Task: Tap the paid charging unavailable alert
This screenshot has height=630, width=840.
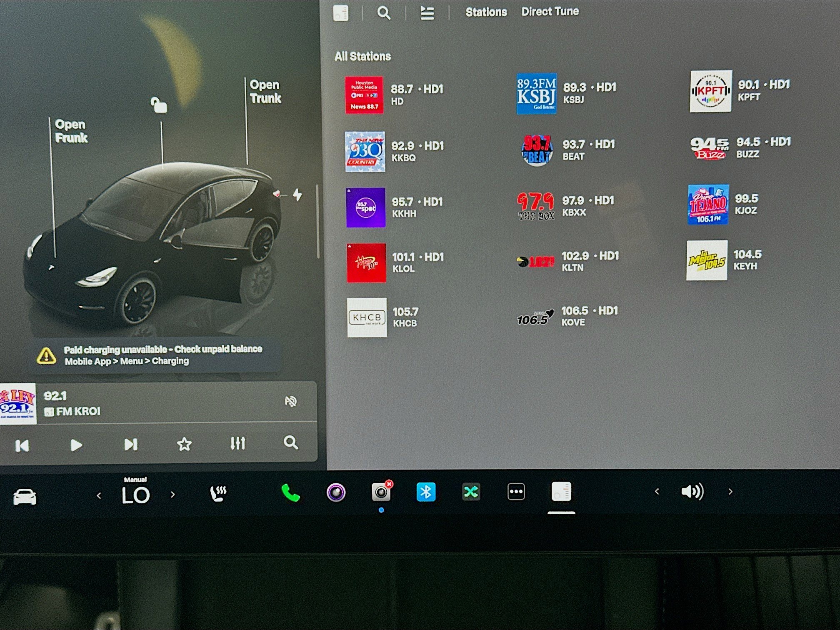Action: [156, 355]
